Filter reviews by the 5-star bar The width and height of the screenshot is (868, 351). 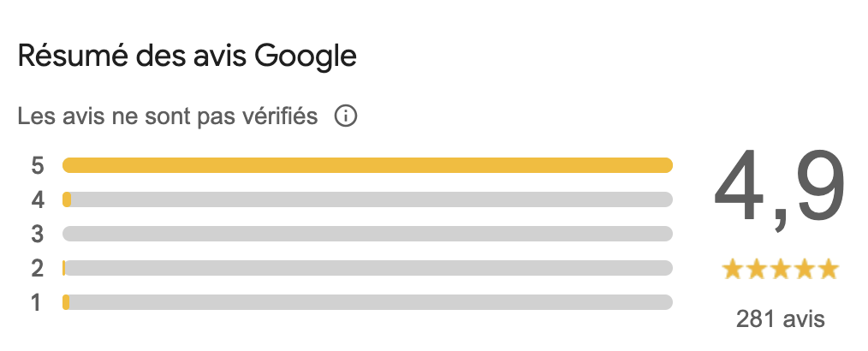[367, 165]
